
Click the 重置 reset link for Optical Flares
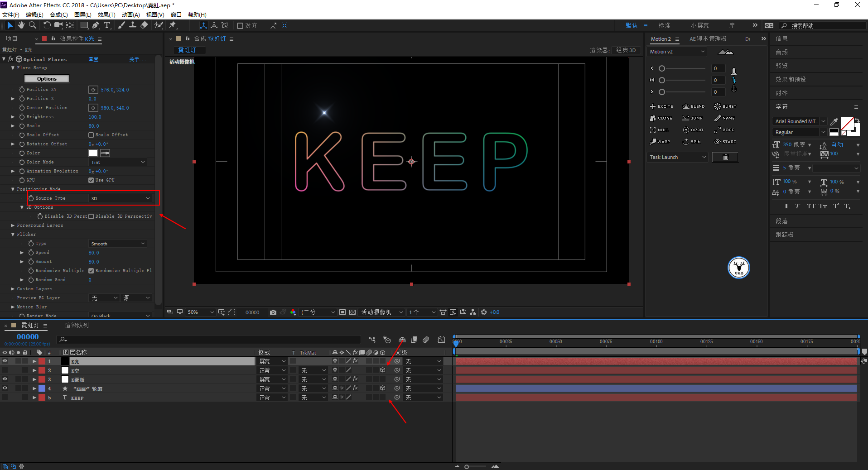coord(93,59)
